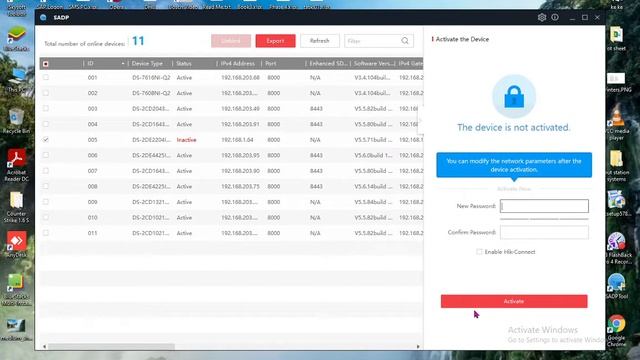
Task: Launch VLC media player shortcut
Action: coord(617,122)
